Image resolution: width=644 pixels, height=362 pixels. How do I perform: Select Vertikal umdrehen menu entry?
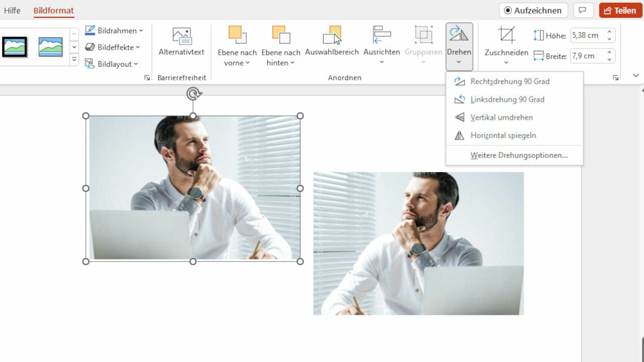click(514, 117)
